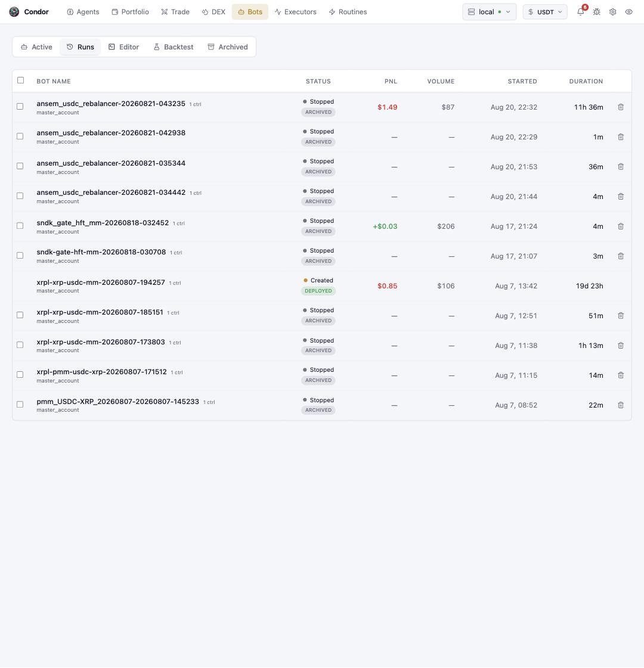Image resolution: width=644 pixels, height=668 pixels.
Task: Switch to the Runs tab
Action: click(80, 47)
